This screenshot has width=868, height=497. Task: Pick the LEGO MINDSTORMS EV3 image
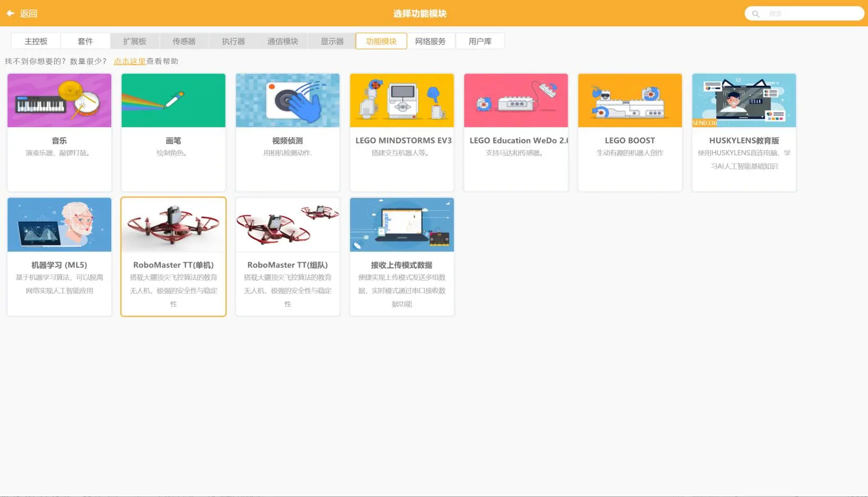click(402, 100)
